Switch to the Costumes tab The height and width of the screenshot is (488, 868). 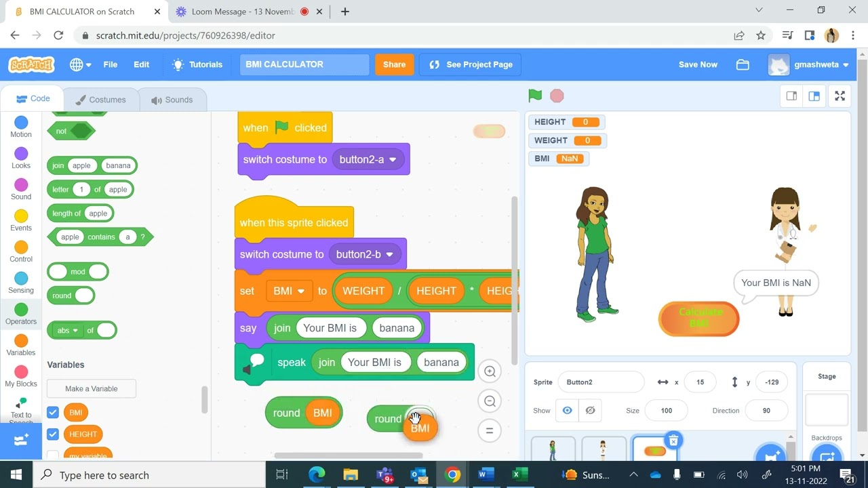click(101, 100)
